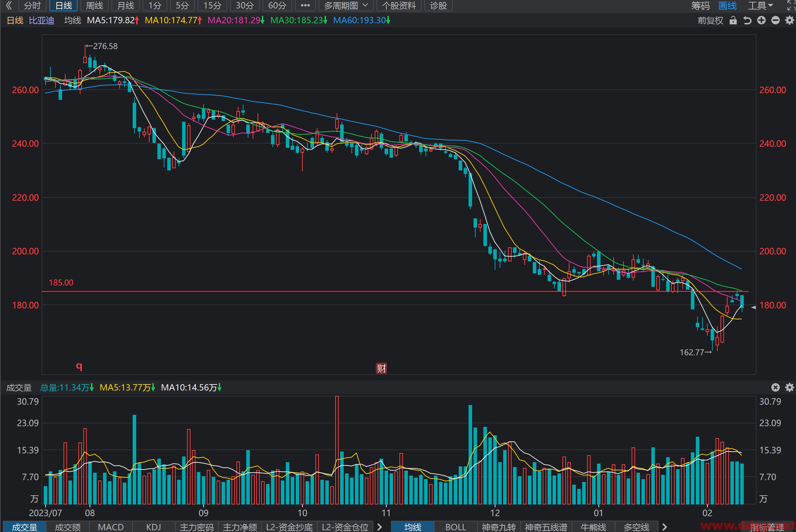Click the back double-chevron icon
Viewport: 796px width, 532px height.
pos(9,5)
